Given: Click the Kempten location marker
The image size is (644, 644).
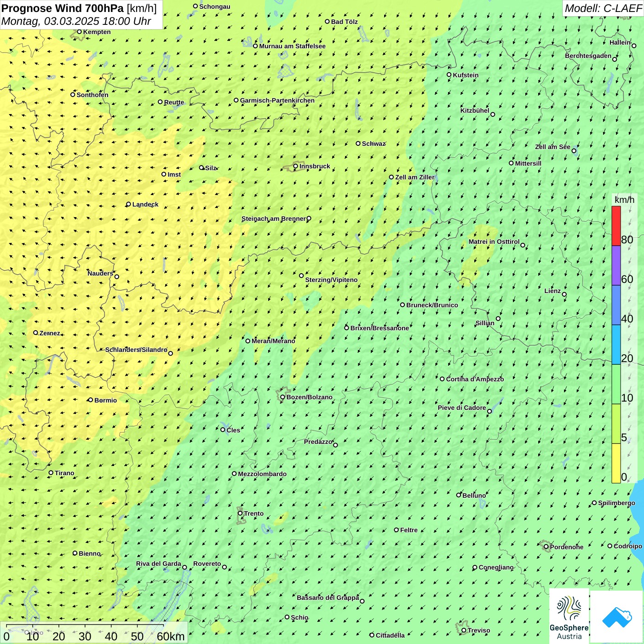Looking at the screenshot, I should coord(79,32).
